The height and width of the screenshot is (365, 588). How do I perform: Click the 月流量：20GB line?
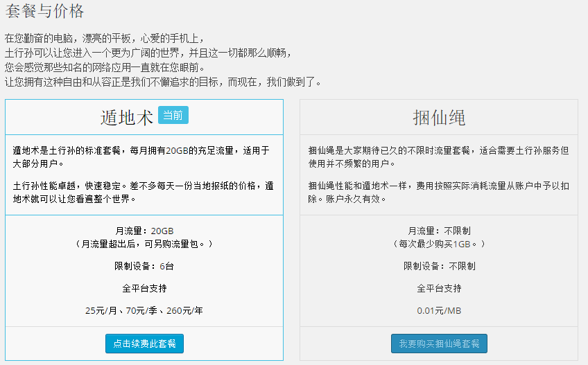(144, 231)
